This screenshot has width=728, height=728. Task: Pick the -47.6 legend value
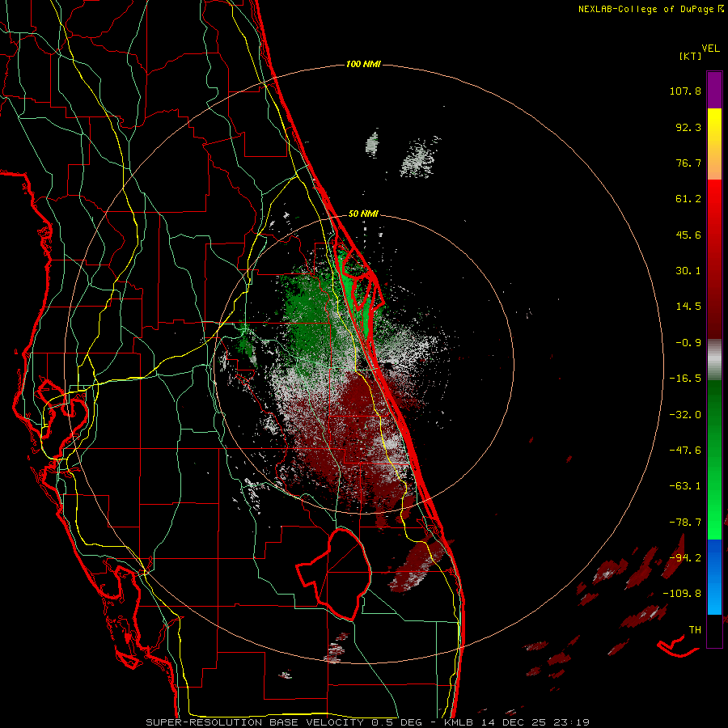685,451
